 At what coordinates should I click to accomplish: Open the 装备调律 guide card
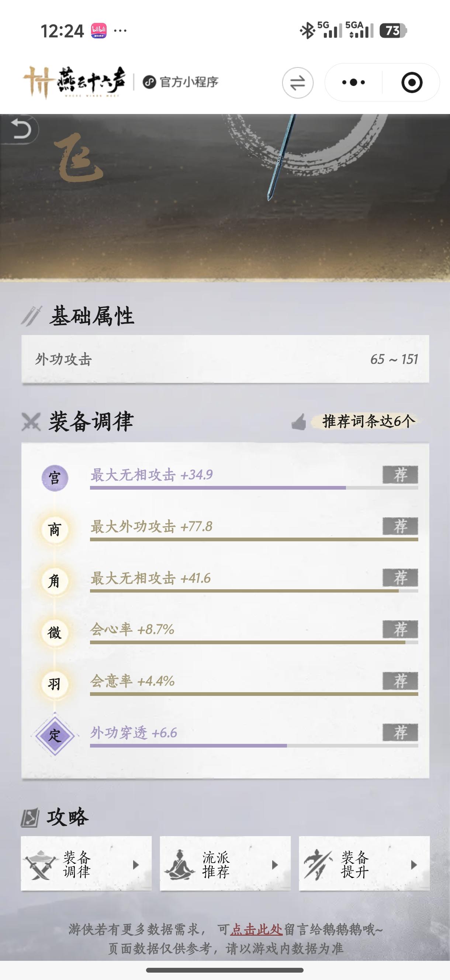(x=86, y=865)
